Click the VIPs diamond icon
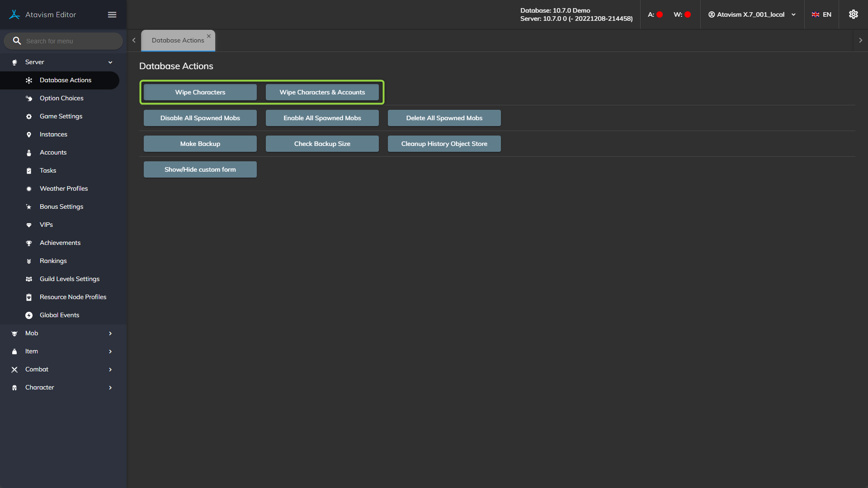The height and width of the screenshot is (488, 868). (x=29, y=225)
